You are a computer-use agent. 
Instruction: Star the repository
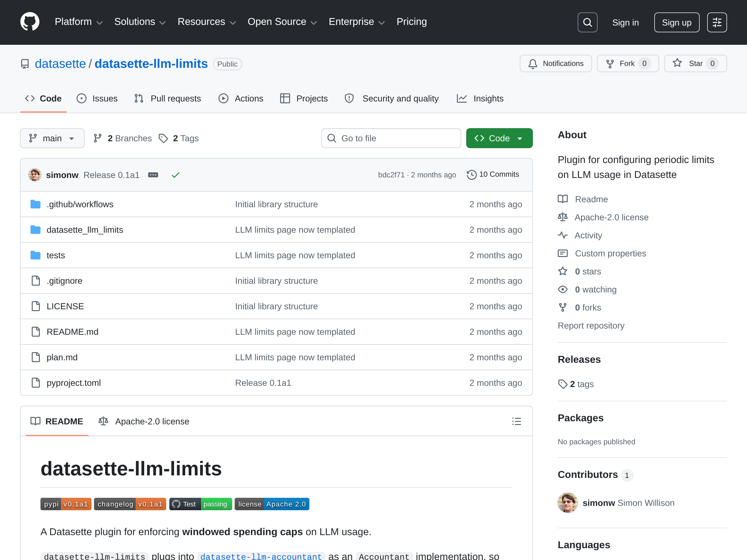pyautogui.click(x=695, y=63)
